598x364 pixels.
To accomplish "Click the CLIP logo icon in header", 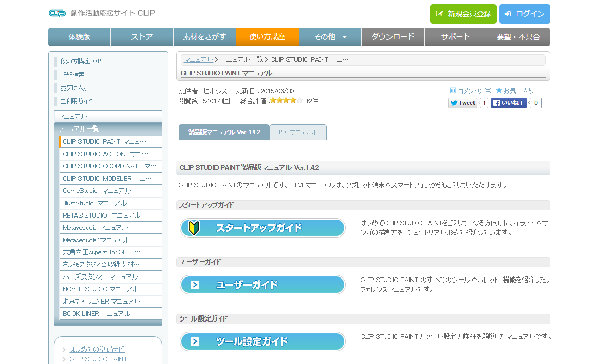I will (57, 13).
